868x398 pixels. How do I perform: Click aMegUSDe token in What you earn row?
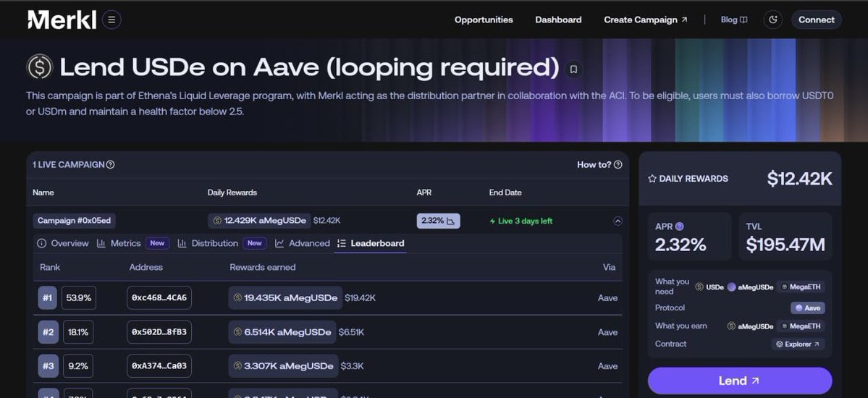click(750, 326)
